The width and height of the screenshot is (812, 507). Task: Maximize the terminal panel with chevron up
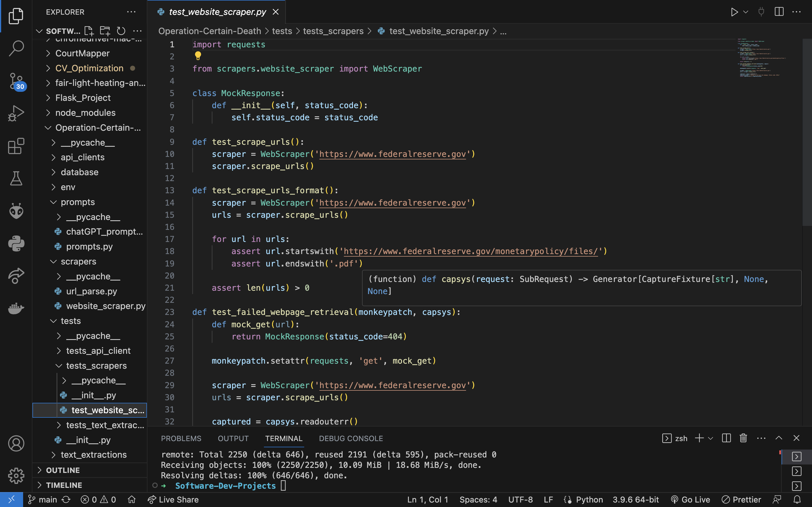coord(779,438)
